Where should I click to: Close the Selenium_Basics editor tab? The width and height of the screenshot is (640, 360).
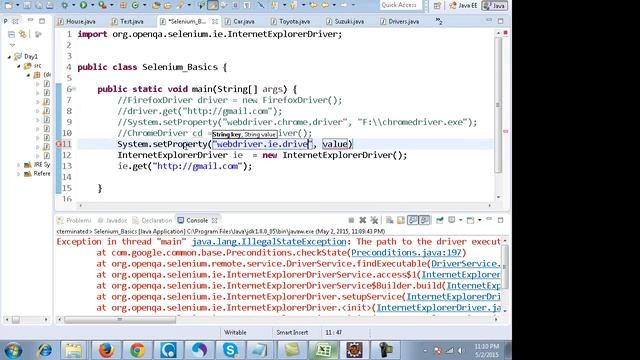coord(215,21)
